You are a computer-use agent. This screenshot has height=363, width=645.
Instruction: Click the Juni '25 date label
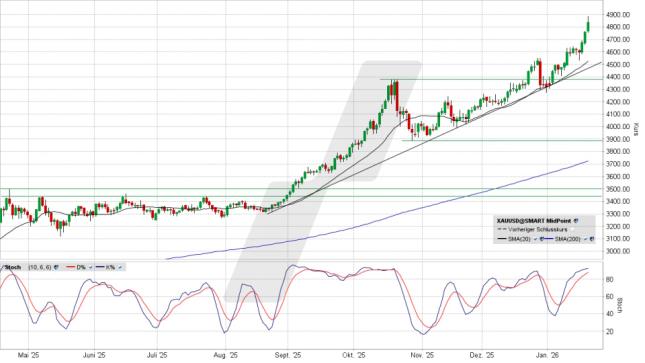pyautogui.click(x=94, y=355)
